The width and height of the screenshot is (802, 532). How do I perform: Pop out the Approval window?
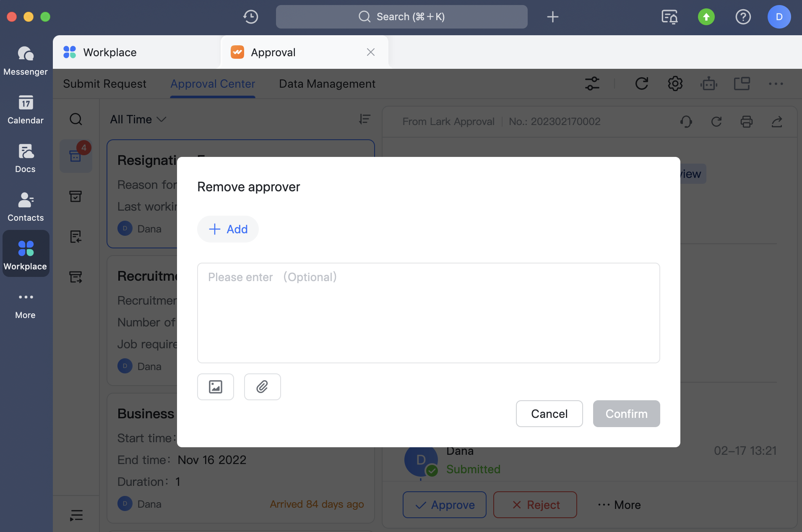click(x=742, y=83)
